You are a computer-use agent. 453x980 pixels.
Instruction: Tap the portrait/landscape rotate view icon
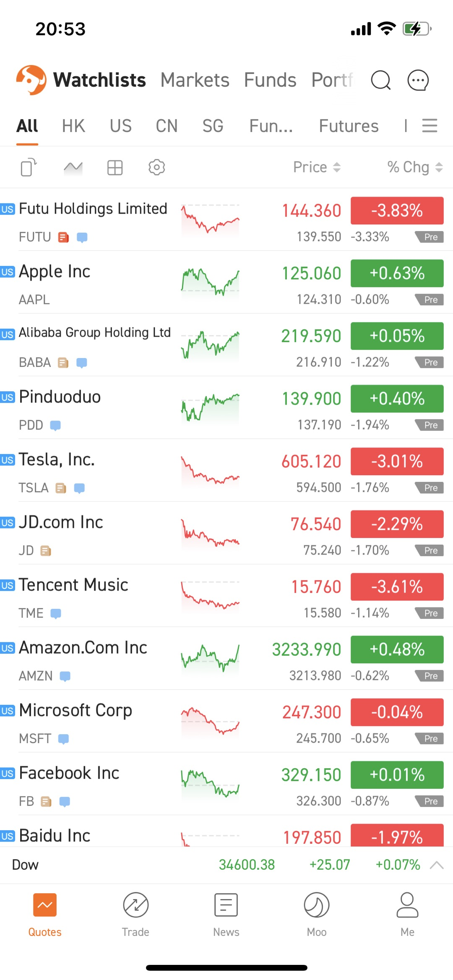click(x=29, y=167)
